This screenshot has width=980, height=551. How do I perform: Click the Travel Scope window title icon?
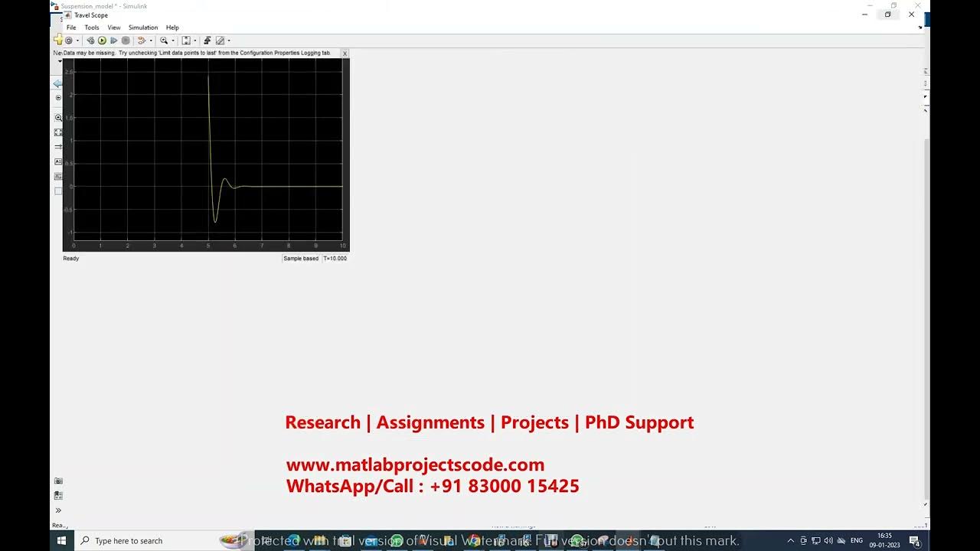[x=68, y=15]
